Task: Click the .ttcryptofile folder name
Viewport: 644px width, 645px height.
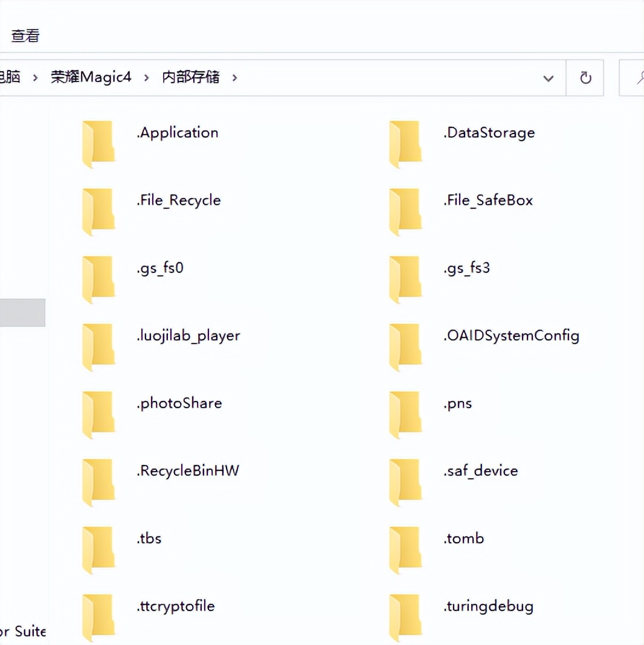Action: tap(176, 606)
